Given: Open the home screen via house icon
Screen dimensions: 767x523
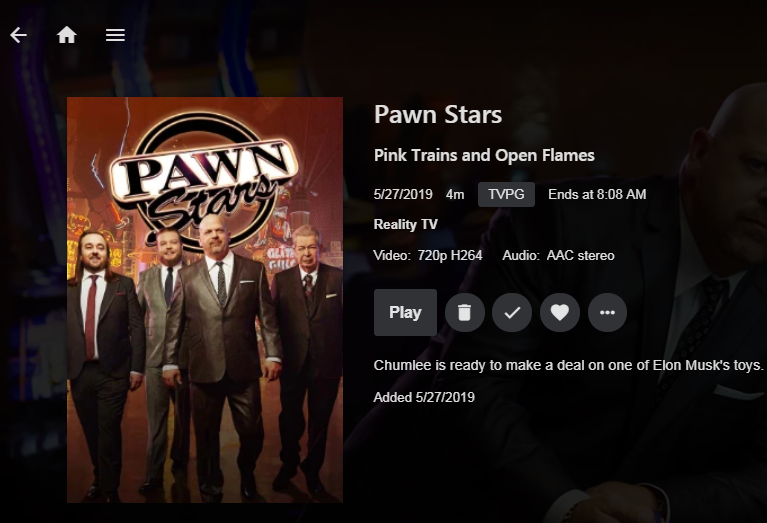Looking at the screenshot, I should (x=67, y=35).
